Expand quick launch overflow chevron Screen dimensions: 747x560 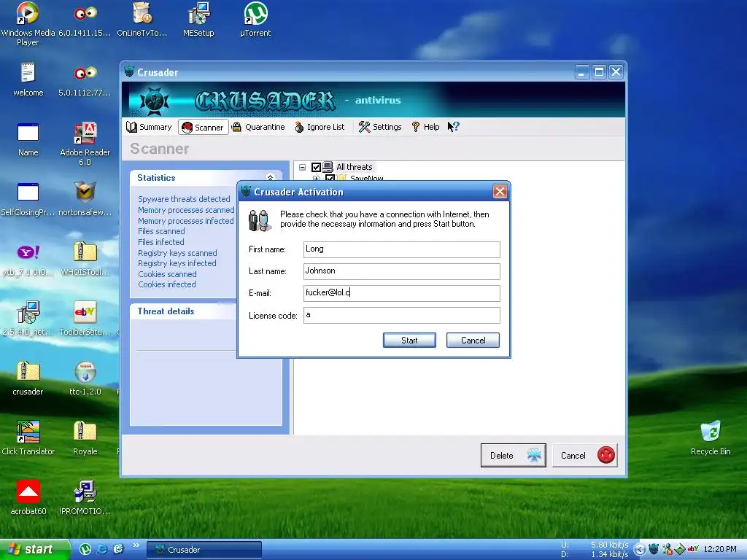click(136, 545)
